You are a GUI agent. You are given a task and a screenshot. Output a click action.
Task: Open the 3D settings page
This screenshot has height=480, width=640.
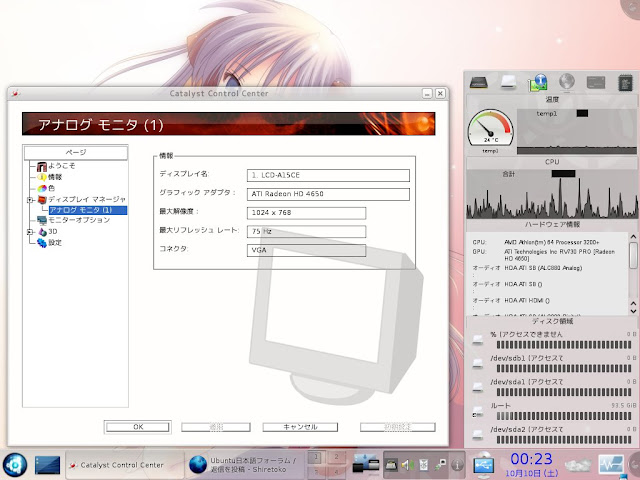coord(53,231)
